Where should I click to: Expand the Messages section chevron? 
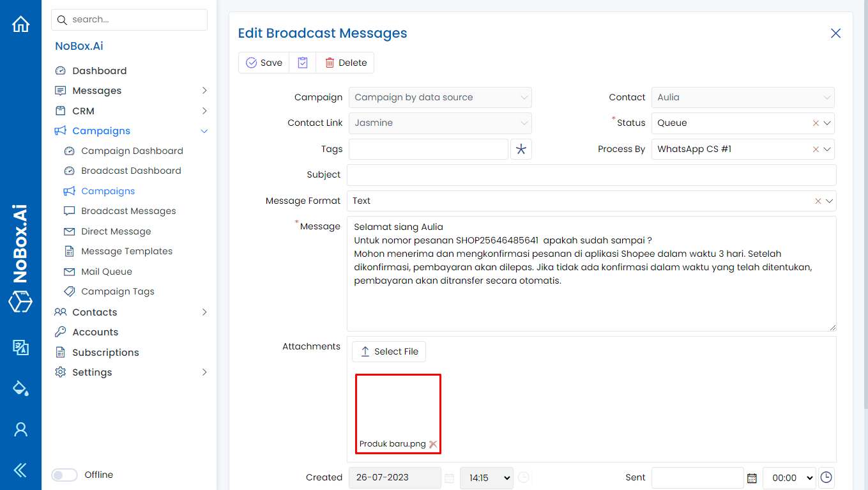204,90
